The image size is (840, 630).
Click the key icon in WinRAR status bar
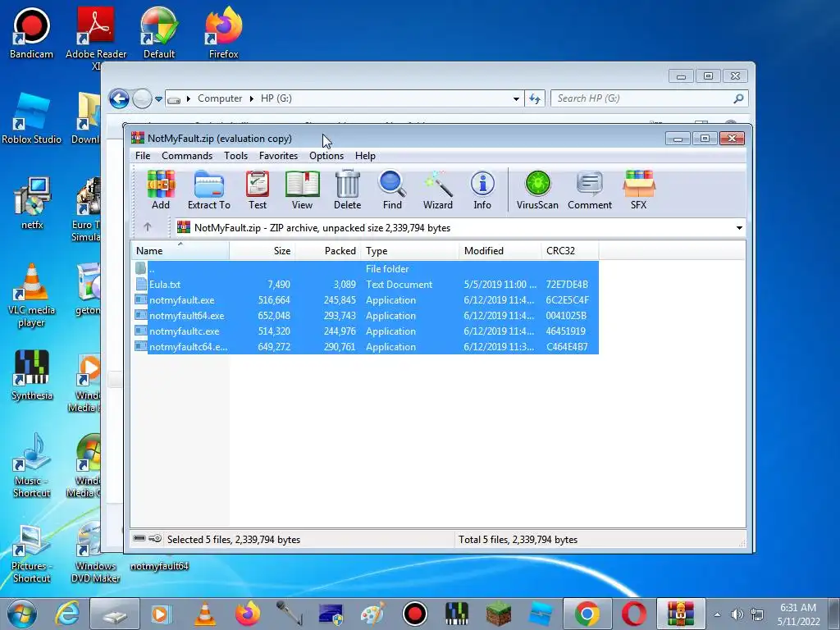pyautogui.click(x=155, y=538)
